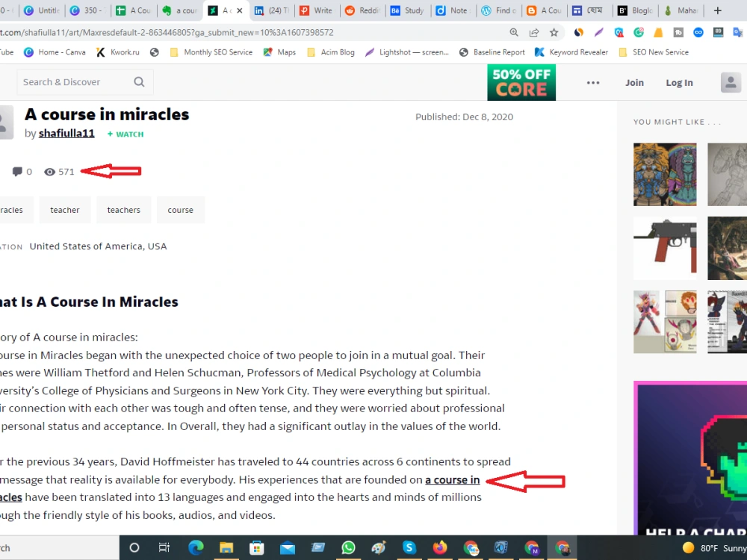Switch to the '350 -' browser tab

[x=88, y=10]
